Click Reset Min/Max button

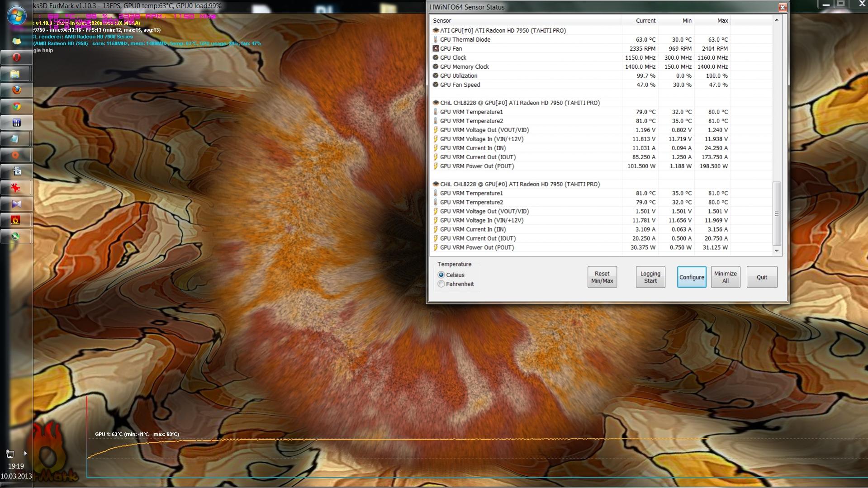coord(602,277)
